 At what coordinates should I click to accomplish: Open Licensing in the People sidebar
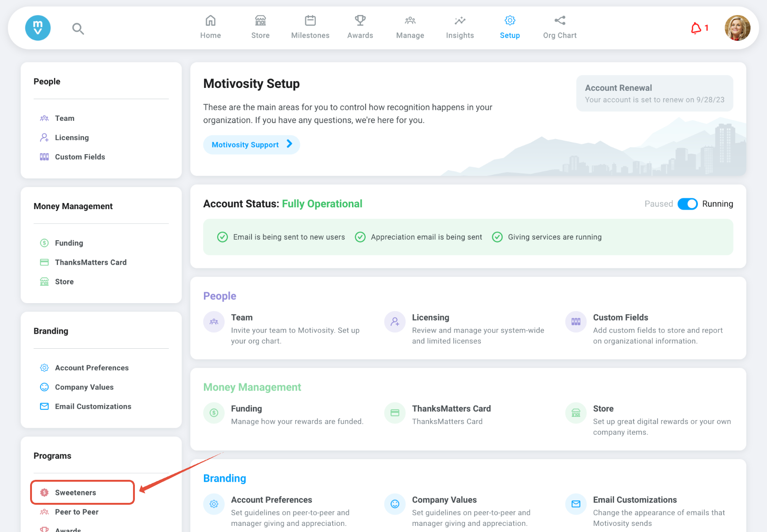[x=71, y=138]
